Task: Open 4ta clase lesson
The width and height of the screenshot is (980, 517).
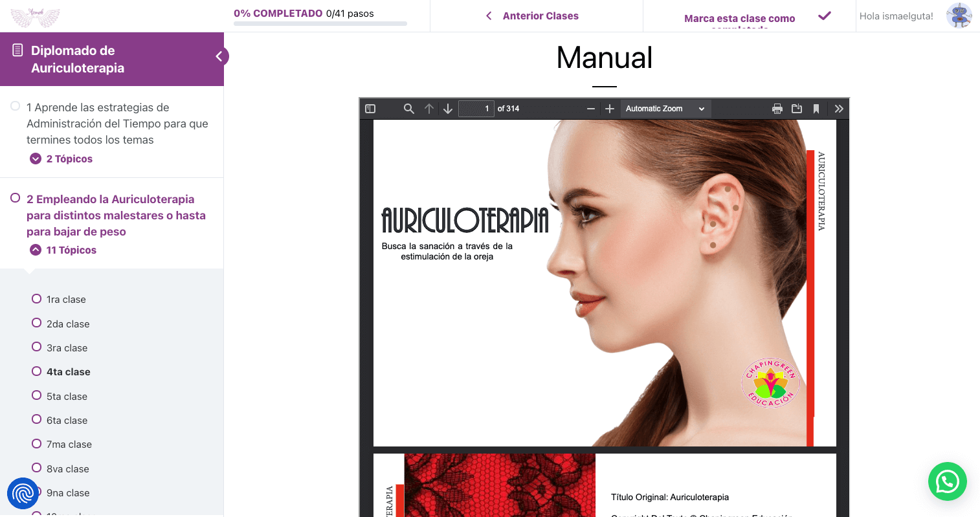Action: tap(68, 372)
